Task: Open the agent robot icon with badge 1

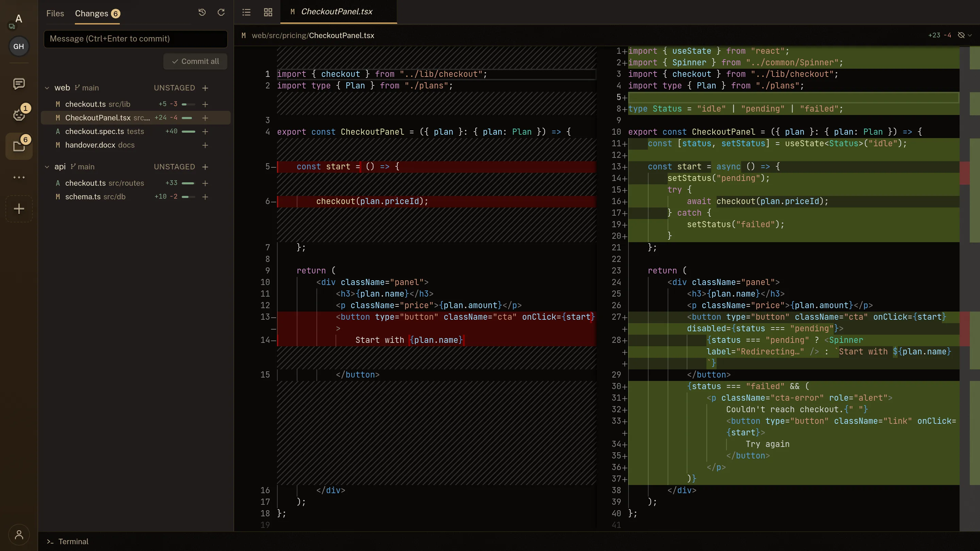Action: pos(19,115)
